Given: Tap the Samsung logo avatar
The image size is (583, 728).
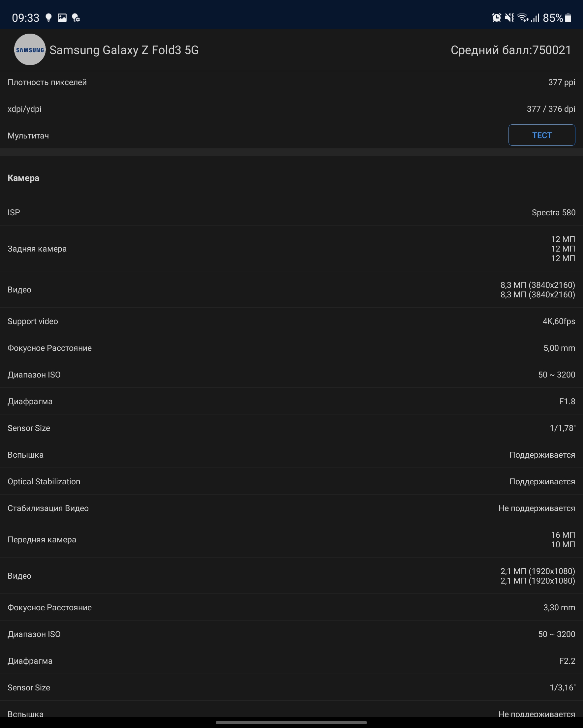Looking at the screenshot, I should pos(30,50).
